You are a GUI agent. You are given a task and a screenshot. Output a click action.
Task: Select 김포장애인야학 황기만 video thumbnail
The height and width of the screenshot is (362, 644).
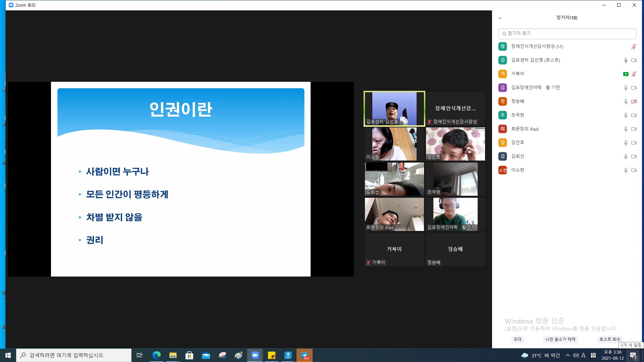[455, 214]
